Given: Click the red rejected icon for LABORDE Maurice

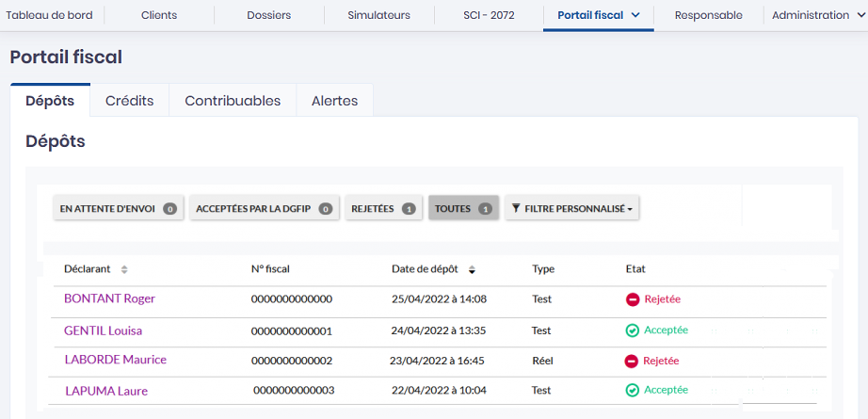Looking at the screenshot, I should coord(632,361).
